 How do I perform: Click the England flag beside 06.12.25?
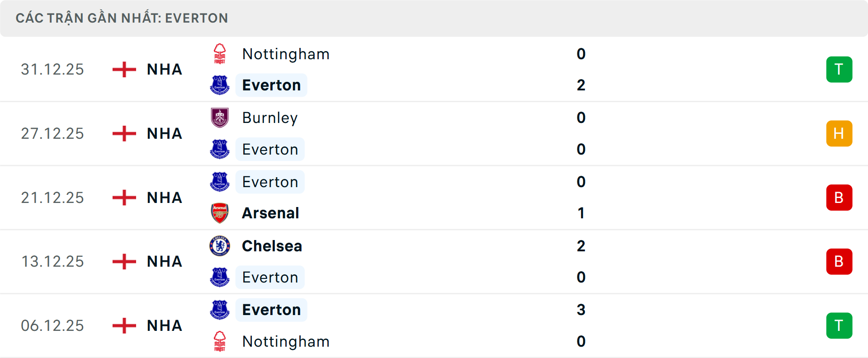(x=123, y=325)
